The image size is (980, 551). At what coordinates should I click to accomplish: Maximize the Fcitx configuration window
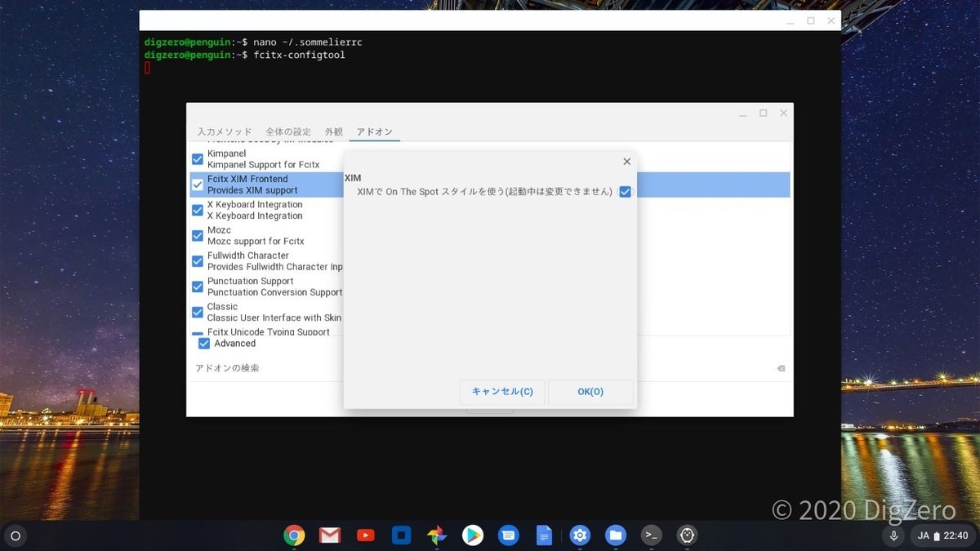(x=763, y=113)
